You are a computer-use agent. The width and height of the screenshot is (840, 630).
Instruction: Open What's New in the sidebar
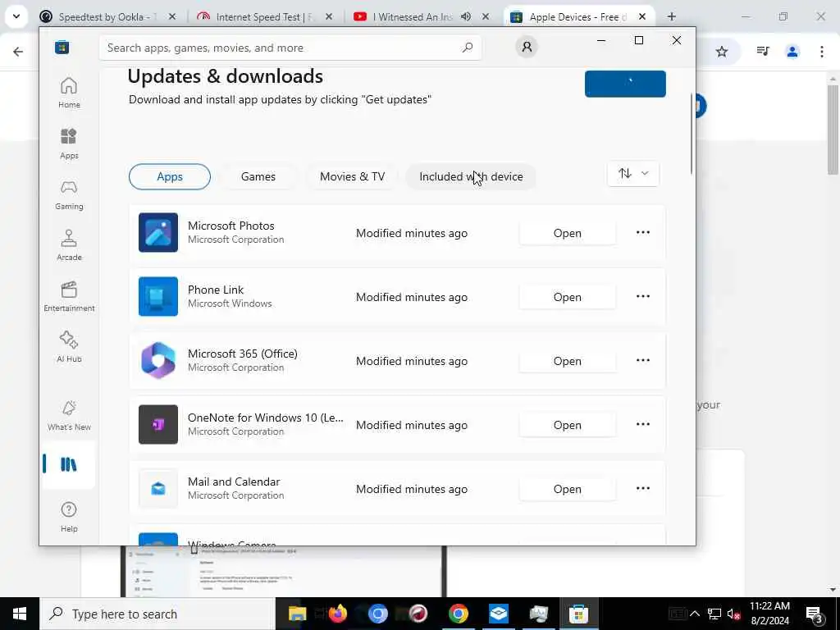69,415
